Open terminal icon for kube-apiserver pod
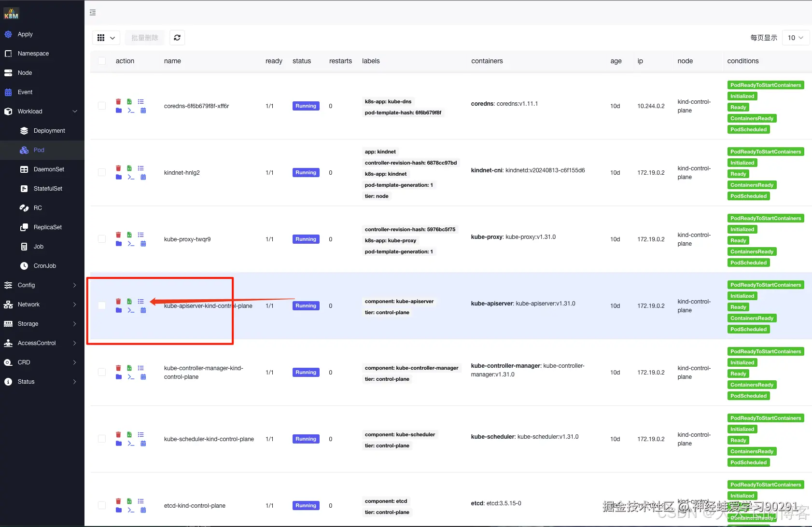This screenshot has width=812, height=527. pyautogui.click(x=131, y=310)
